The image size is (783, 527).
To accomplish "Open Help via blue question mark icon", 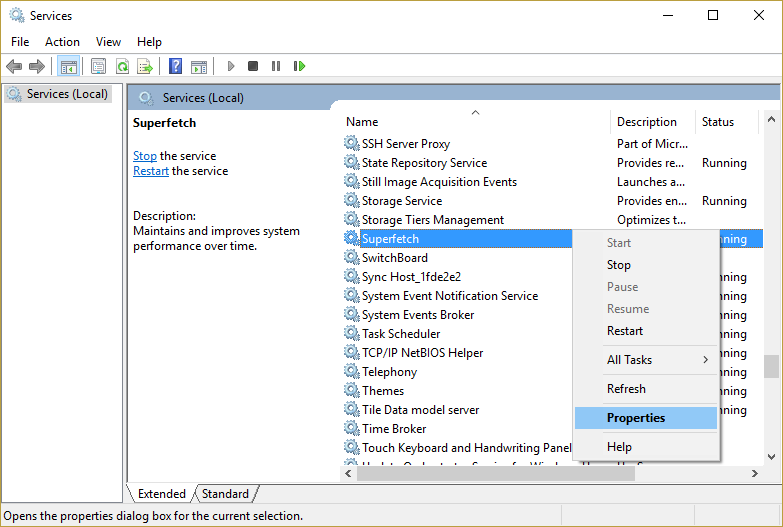I will pyautogui.click(x=175, y=66).
